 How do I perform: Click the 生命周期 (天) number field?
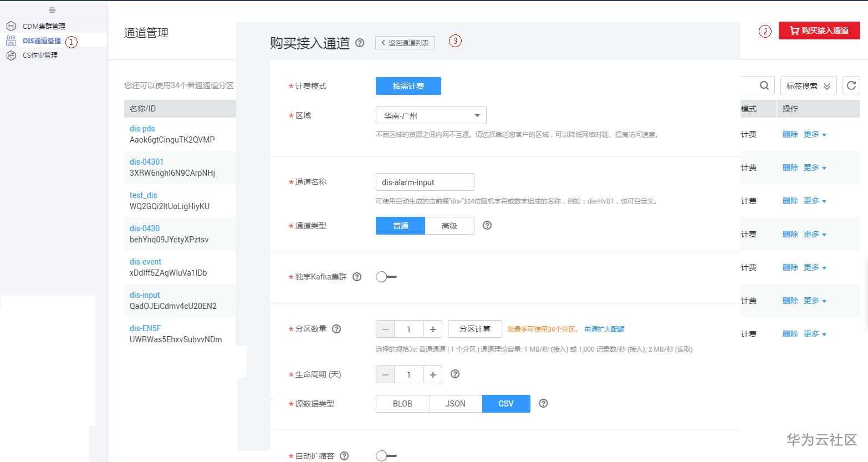point(409,374)
